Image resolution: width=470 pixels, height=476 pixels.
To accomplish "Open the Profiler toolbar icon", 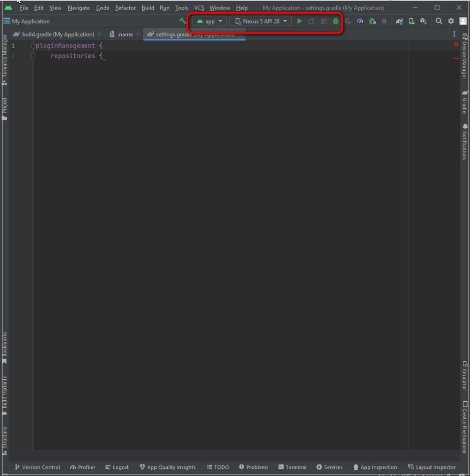I will [x=360, y=21].
